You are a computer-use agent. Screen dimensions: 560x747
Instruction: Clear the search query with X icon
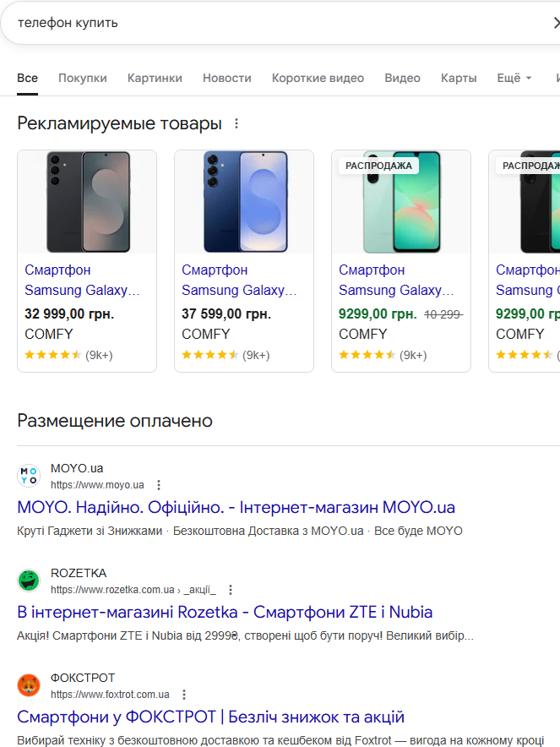click(555, 23)
